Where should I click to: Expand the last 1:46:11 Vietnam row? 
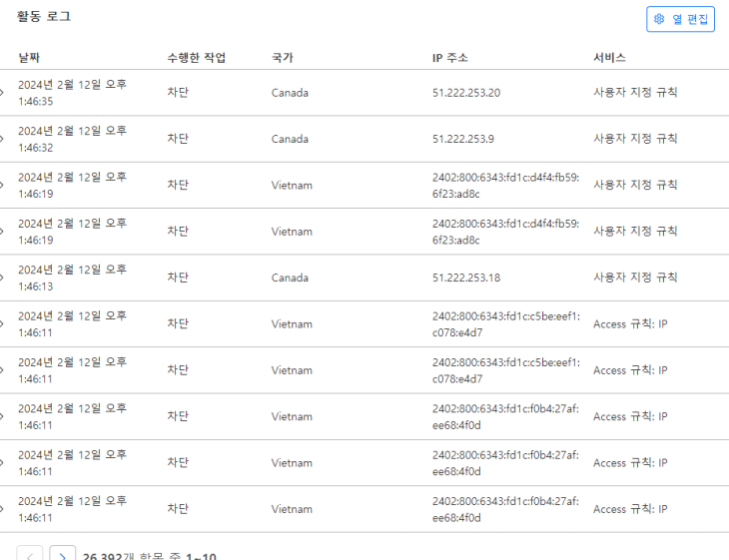click(x=3, y=509)
